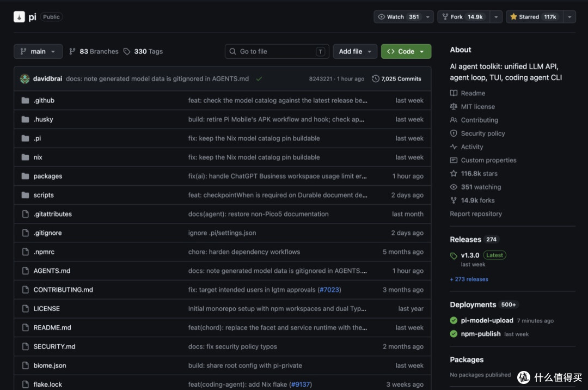
Task: Click the green commit status checkmark
Action: click(x=259, y=79)
